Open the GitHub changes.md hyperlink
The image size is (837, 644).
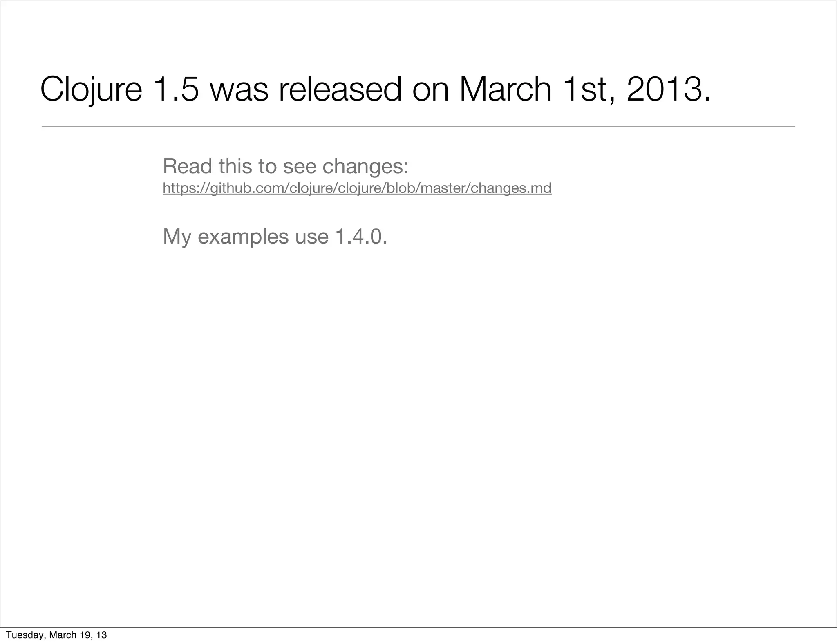[357, 188]
